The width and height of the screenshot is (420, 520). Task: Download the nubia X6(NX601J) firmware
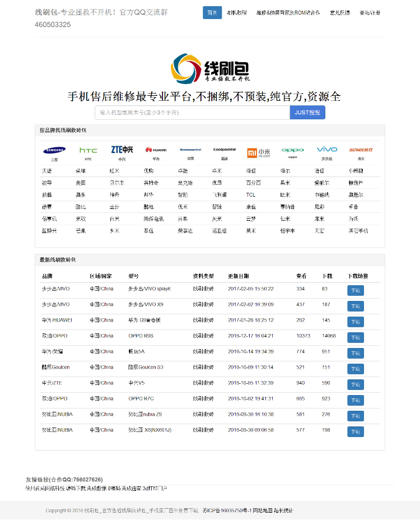[x=356, y=432]
